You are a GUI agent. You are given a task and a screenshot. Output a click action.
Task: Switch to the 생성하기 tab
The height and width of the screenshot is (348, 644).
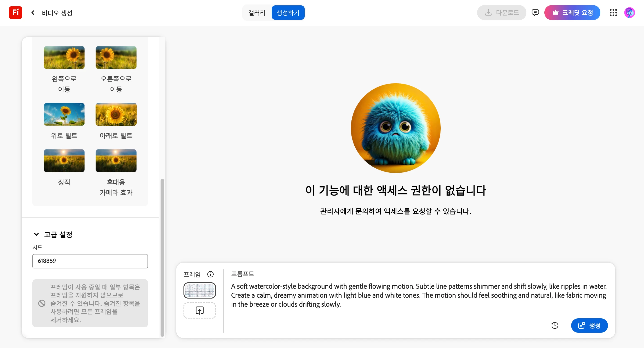[x=288, y=13]
